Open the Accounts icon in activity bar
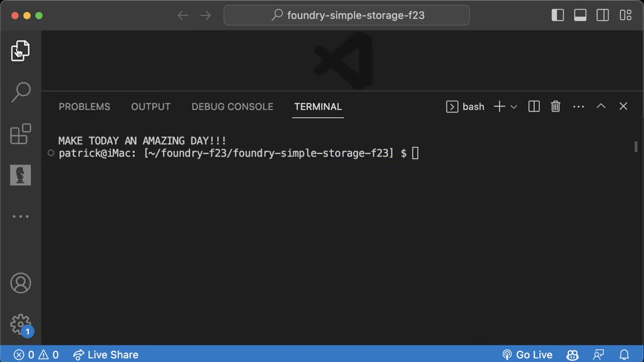644x362 pixels. pyautogui.click(x=21, y=284)
